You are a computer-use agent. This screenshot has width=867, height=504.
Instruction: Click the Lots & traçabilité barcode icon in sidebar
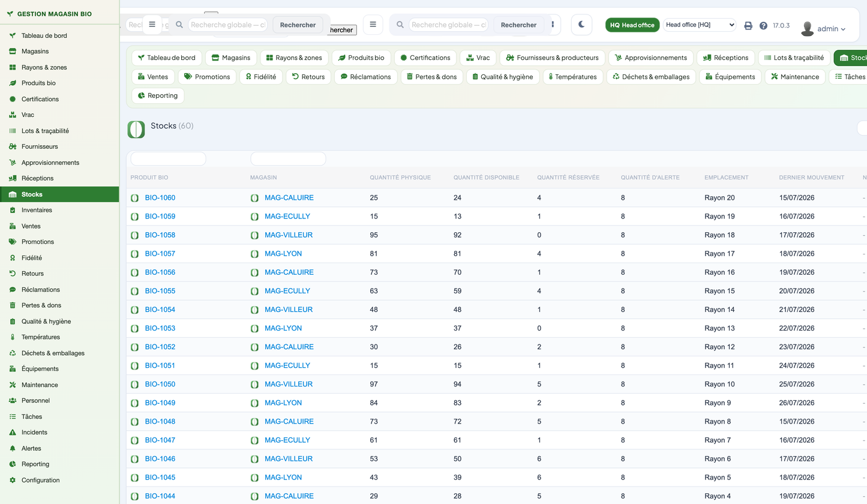coord(13,131)
